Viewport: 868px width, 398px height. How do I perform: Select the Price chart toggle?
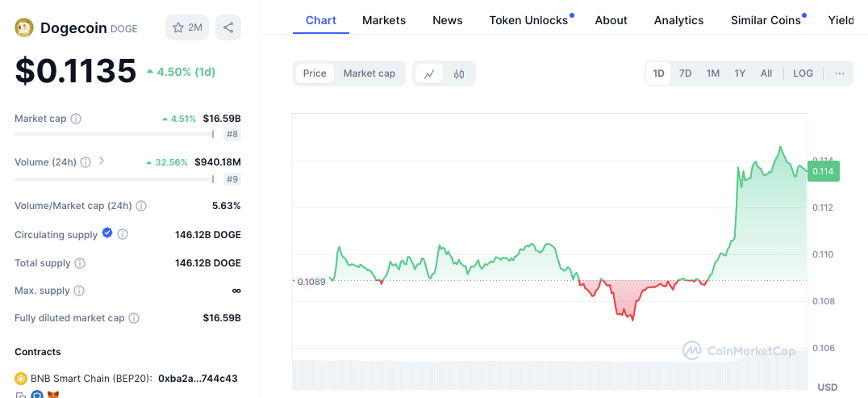(315, 73)
